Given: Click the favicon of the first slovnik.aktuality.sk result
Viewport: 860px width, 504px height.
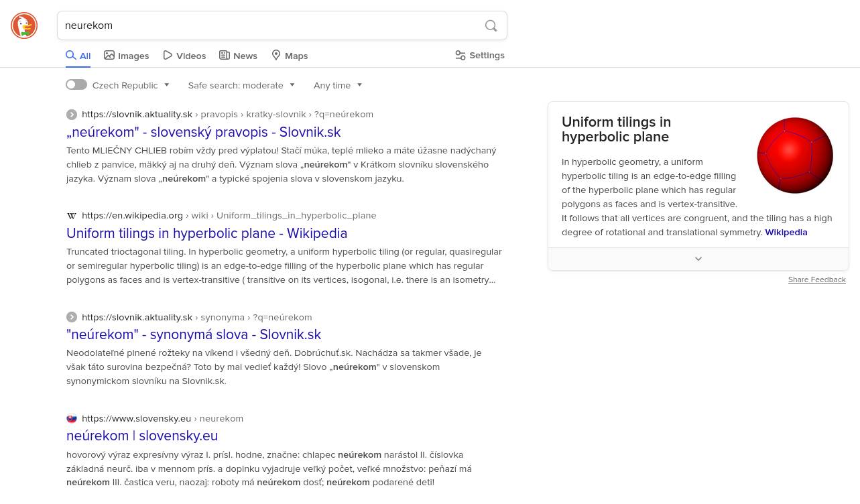Looking at the screenshot, I should click(72, 115).
